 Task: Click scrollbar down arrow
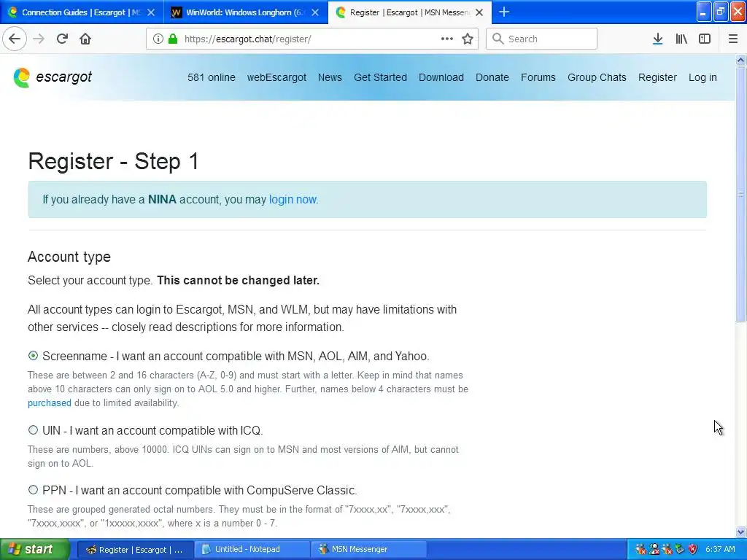[740, 532]
